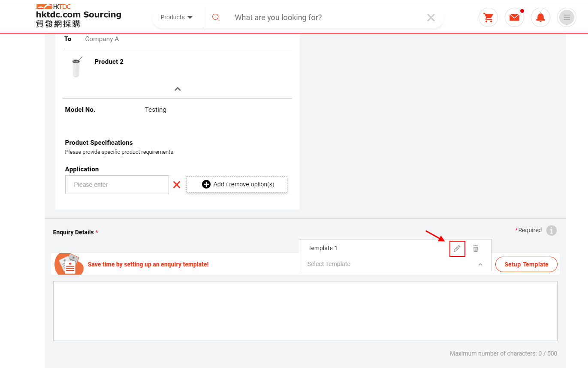Focus the 'What are you looking for?' search box

click(x=326, y=18)
